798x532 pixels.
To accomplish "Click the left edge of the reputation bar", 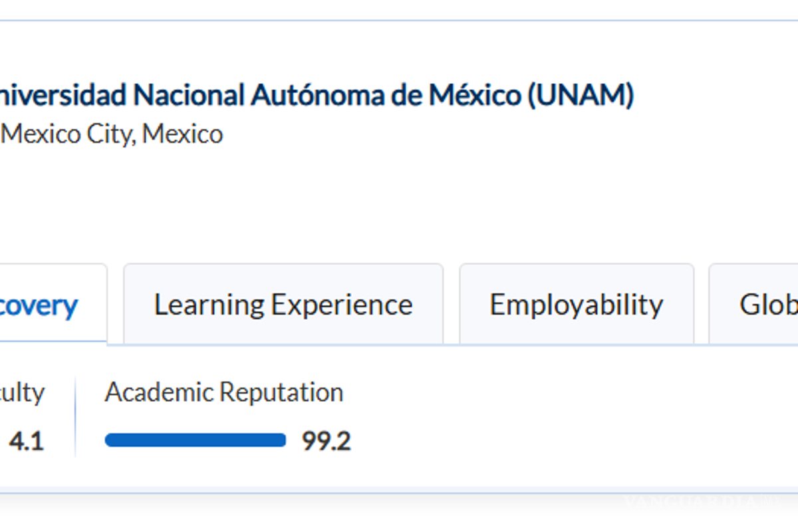I will point(106,440).
